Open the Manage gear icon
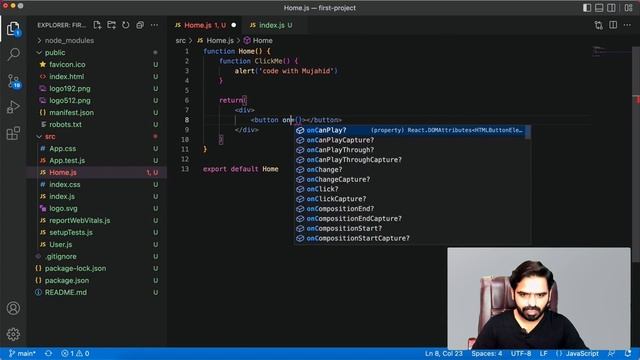 13,334
